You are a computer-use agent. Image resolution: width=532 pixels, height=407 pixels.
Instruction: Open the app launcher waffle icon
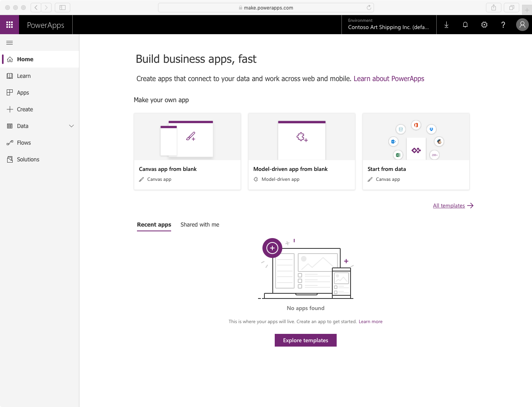[x=10, y=25]
